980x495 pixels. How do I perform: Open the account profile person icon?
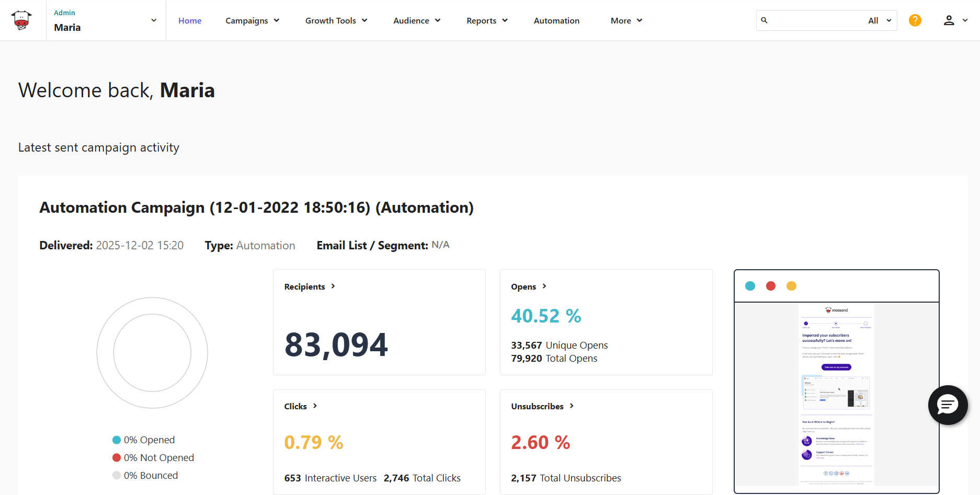click(x=948, y=20)
